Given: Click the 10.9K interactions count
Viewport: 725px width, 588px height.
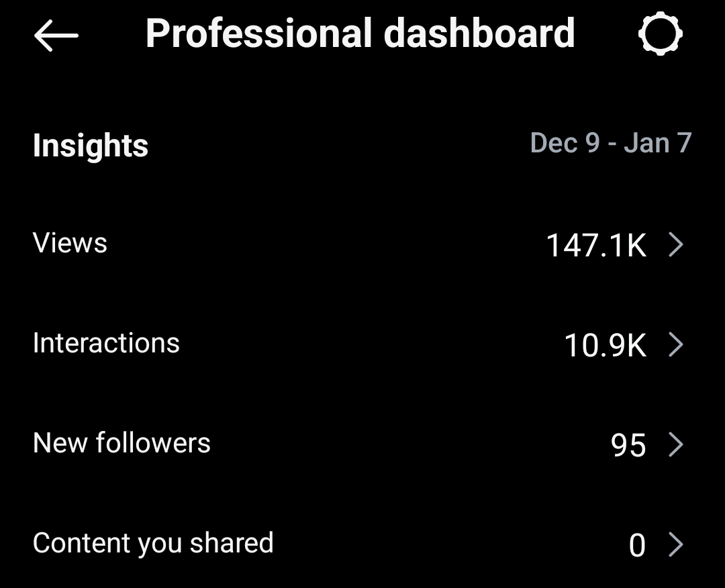Looking at the screenshot, I should click(605, 345).
